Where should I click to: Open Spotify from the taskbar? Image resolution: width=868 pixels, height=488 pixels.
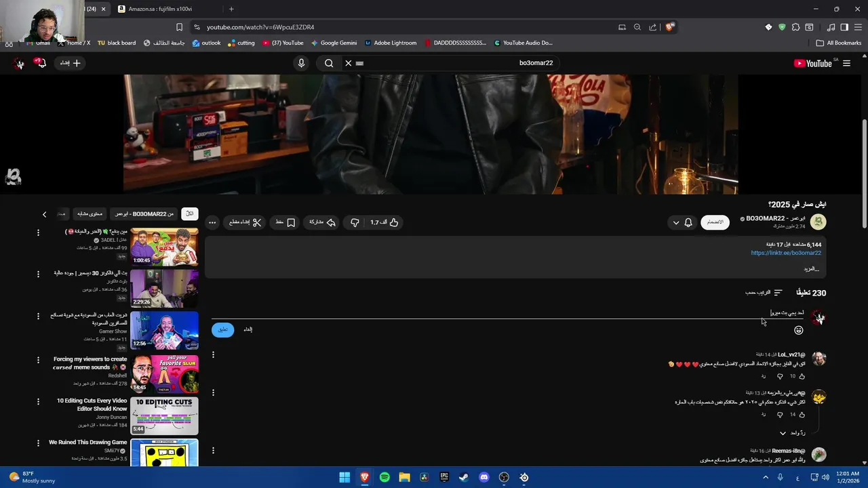(384, 477)
